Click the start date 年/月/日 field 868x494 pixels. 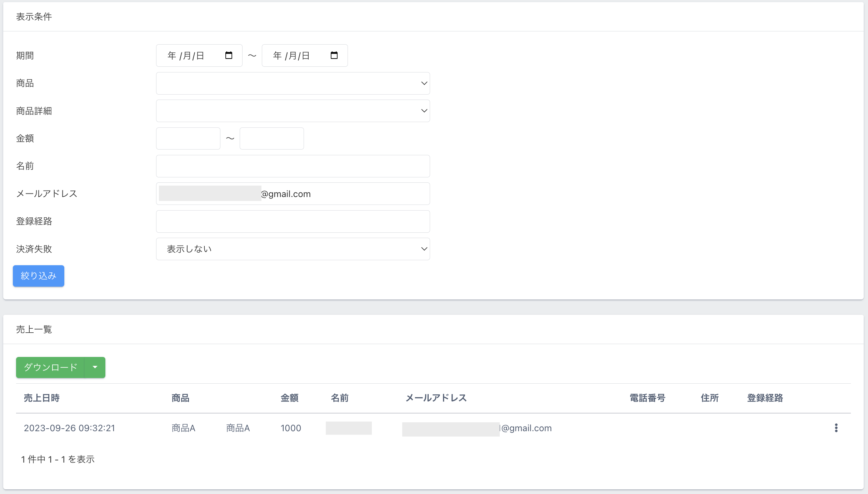(x=186, y=56)
